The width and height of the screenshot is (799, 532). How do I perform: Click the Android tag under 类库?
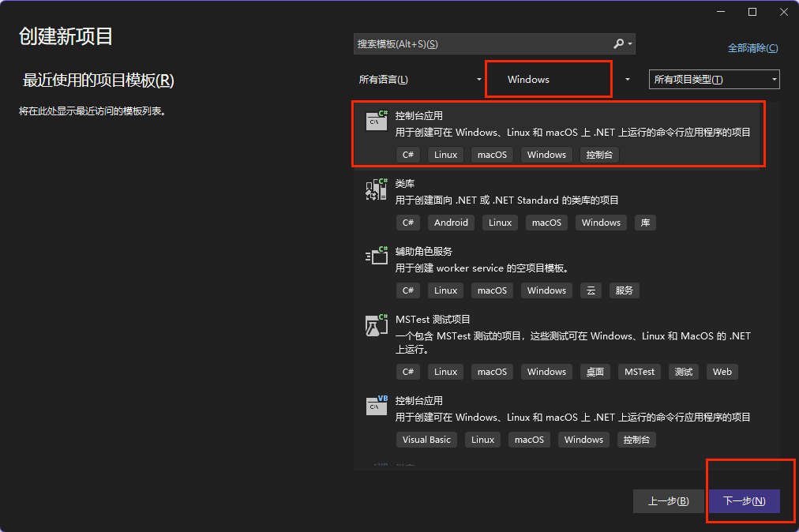451,222
